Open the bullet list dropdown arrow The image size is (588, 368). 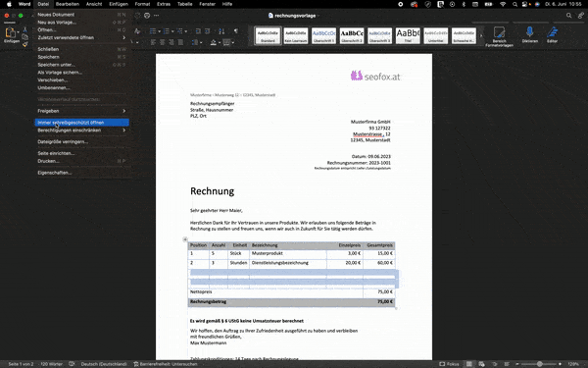(x=160, y=31)
